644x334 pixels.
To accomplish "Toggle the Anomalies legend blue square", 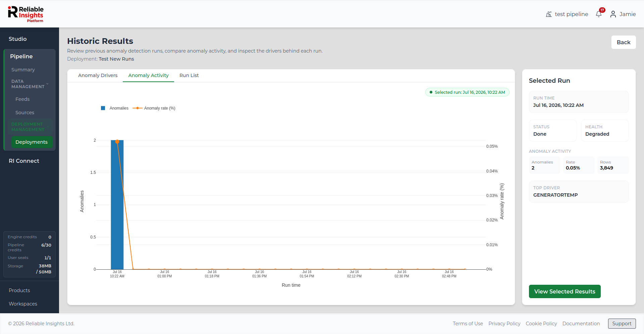I will pyautogui.click(x=103, y=108).
